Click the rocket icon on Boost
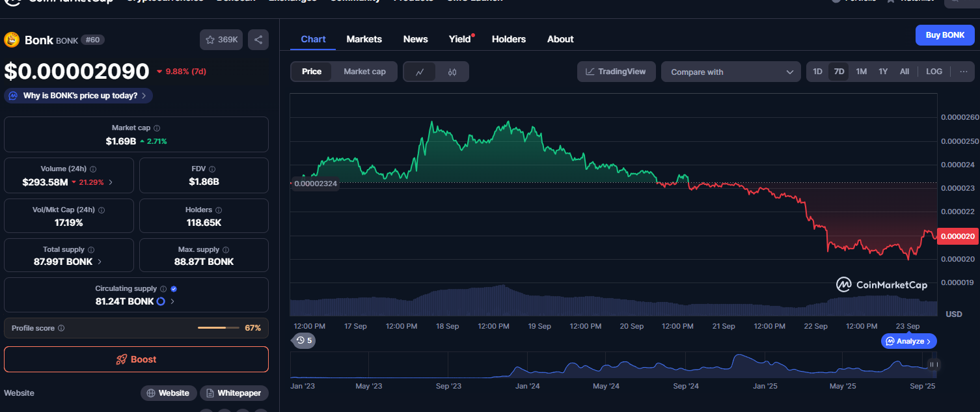Viewport: 980px width, 412px height. [121, 359]
